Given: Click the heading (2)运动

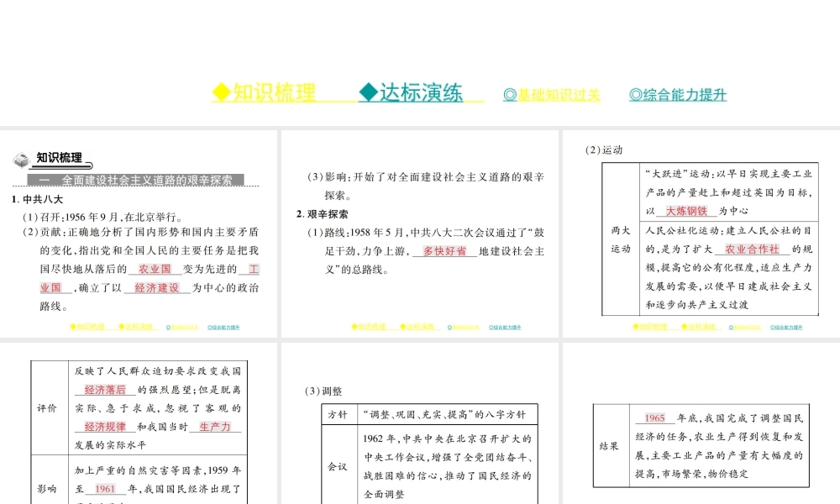Looking at the screenshot, I should pyautogui.click(x=604, y=150).
